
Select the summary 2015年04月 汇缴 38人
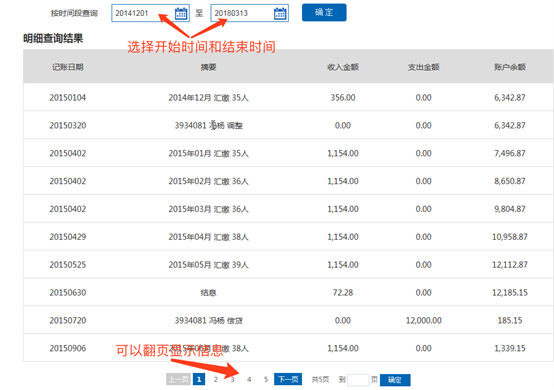(208, 237)
